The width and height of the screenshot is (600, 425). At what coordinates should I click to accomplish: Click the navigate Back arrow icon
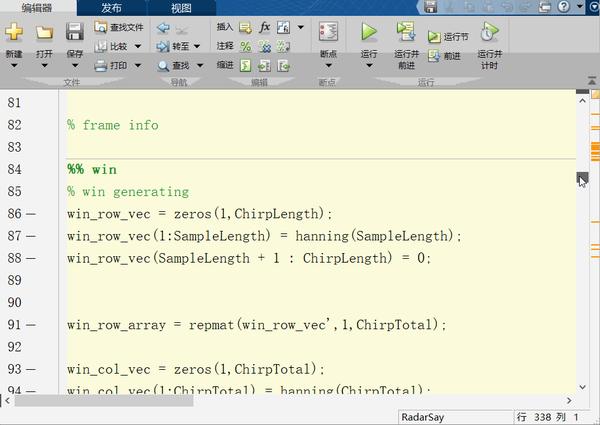tap(163, 28)
